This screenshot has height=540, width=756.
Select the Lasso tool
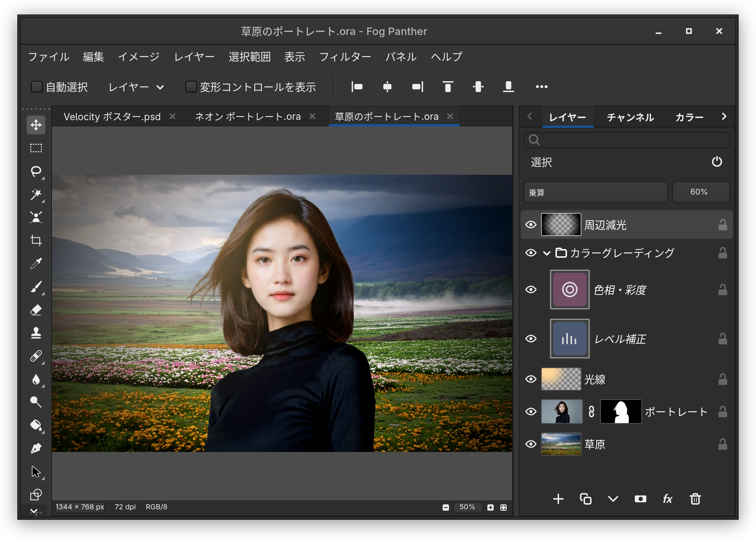pos(36,171)
